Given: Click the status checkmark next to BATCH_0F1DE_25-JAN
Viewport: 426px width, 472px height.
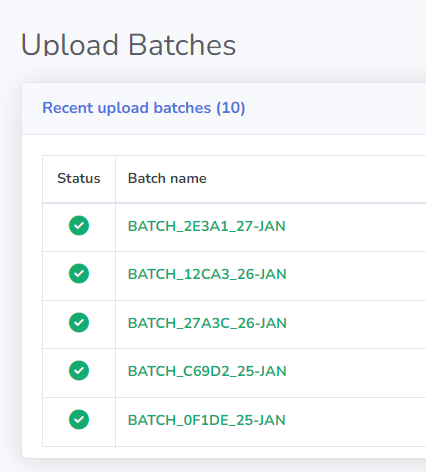Looking at the screenshot, I should coord(79,420).
